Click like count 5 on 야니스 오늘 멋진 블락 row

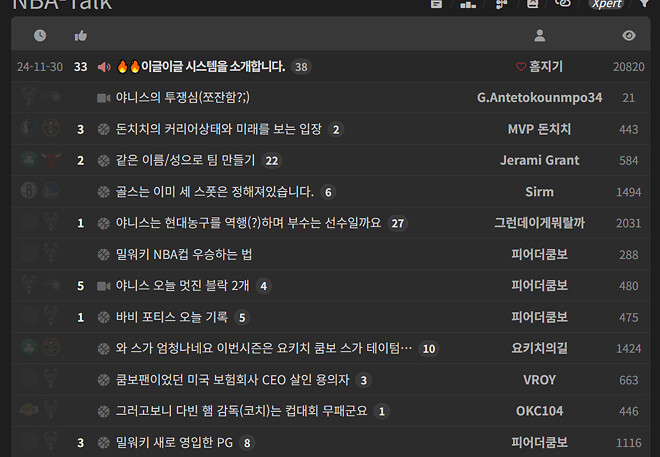click(x=80, y=286)
